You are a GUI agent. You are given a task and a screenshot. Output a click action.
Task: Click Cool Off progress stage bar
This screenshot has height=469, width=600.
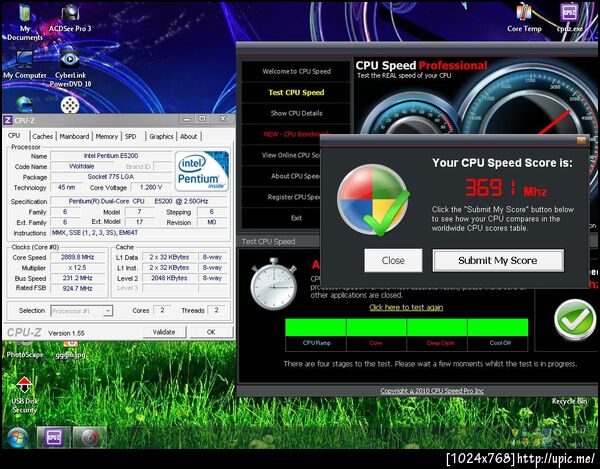tap(498, 327)
